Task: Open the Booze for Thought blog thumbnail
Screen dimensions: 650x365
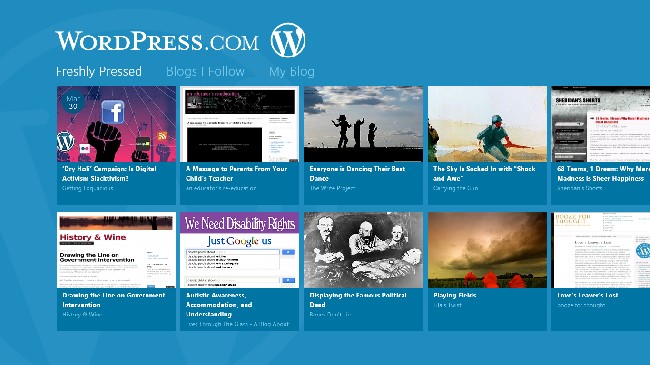Action: click(x=601, y=250)
